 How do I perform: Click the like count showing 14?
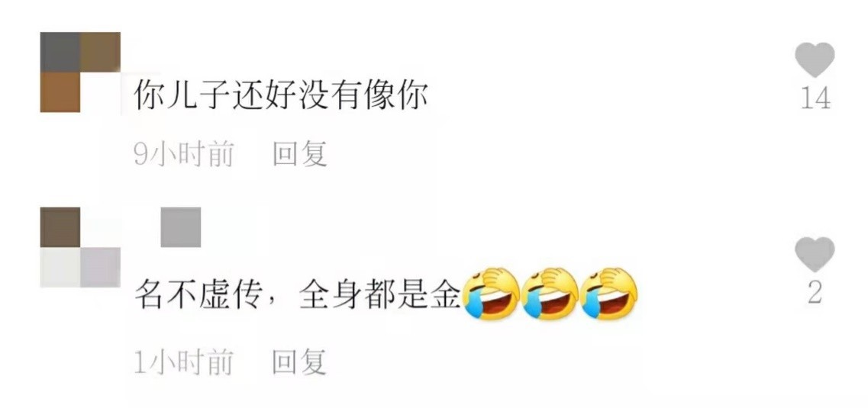coord(815,99)
